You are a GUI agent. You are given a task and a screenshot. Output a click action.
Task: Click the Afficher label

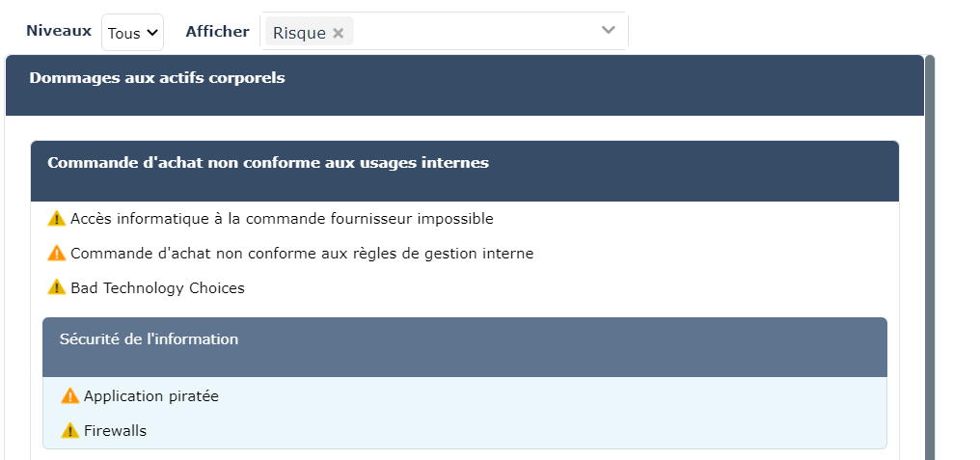[x=217, y=31]
